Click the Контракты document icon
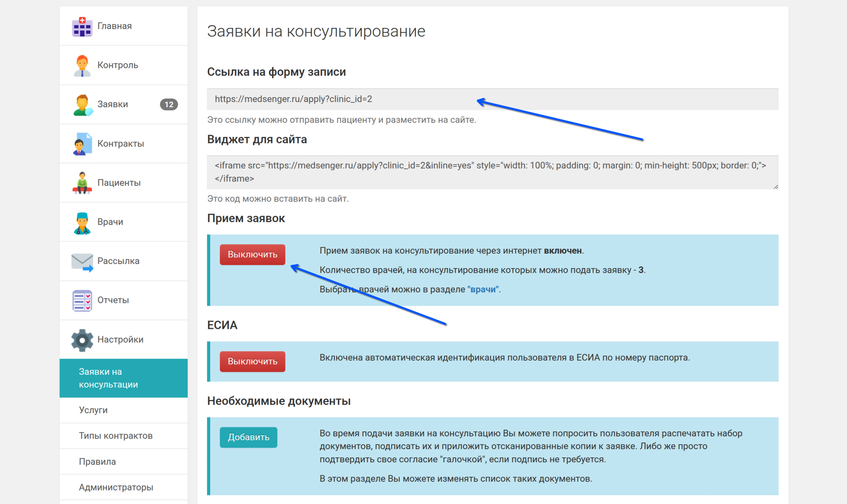847x504 pixels. tap(82, 144)
